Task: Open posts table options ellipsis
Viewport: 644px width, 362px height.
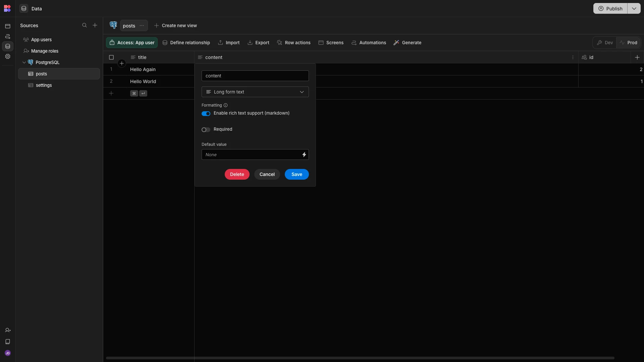Action: point(142,25)
